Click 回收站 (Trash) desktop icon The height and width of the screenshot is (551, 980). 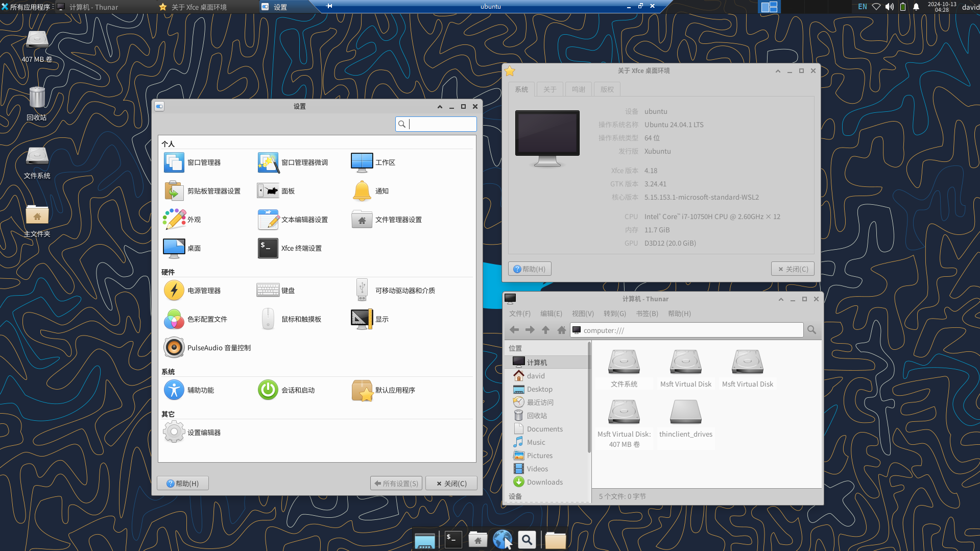37,103
